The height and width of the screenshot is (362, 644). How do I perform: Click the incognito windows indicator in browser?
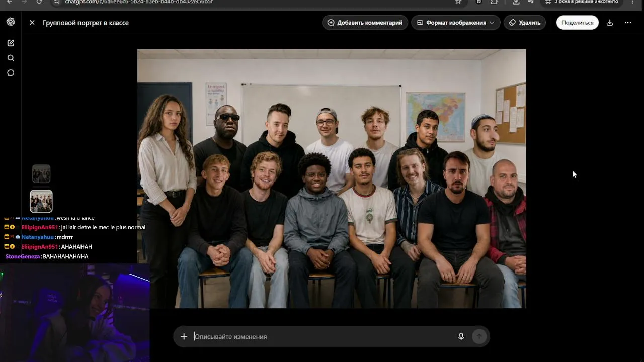point(582,2)
